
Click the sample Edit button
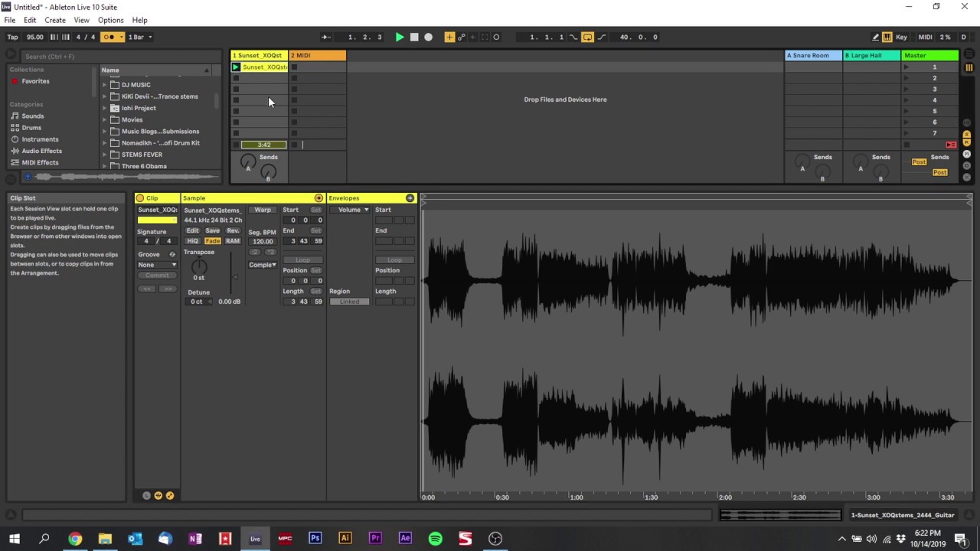[x=193, y=230]
